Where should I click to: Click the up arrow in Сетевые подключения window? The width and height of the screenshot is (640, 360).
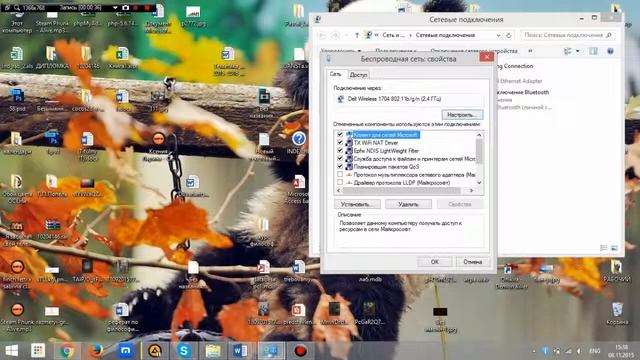(357, 36)
